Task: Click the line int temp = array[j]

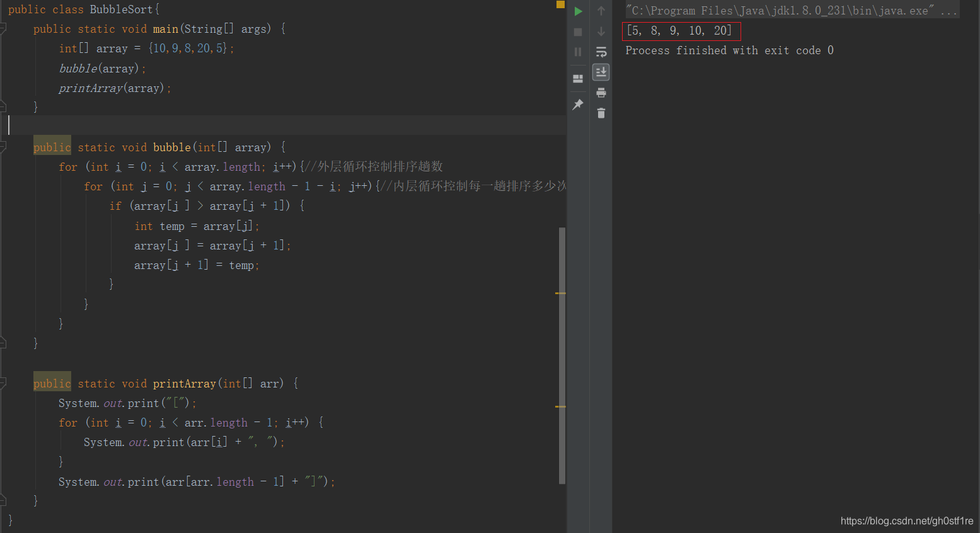Action: 197,226
